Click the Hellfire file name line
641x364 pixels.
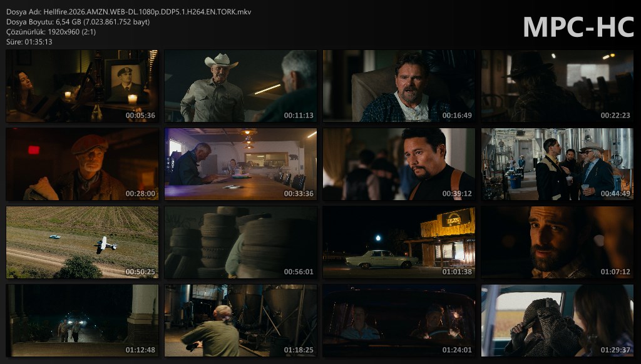[x=129, y=12]
